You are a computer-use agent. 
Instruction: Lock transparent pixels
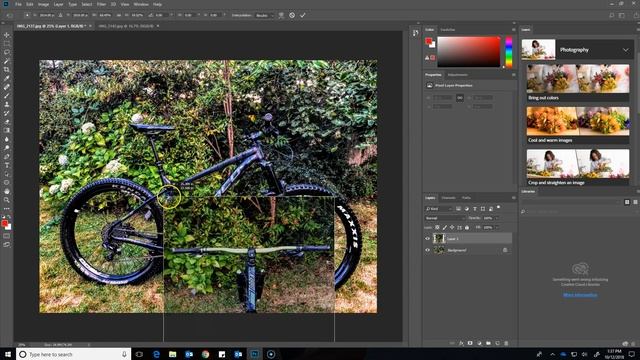437,227
